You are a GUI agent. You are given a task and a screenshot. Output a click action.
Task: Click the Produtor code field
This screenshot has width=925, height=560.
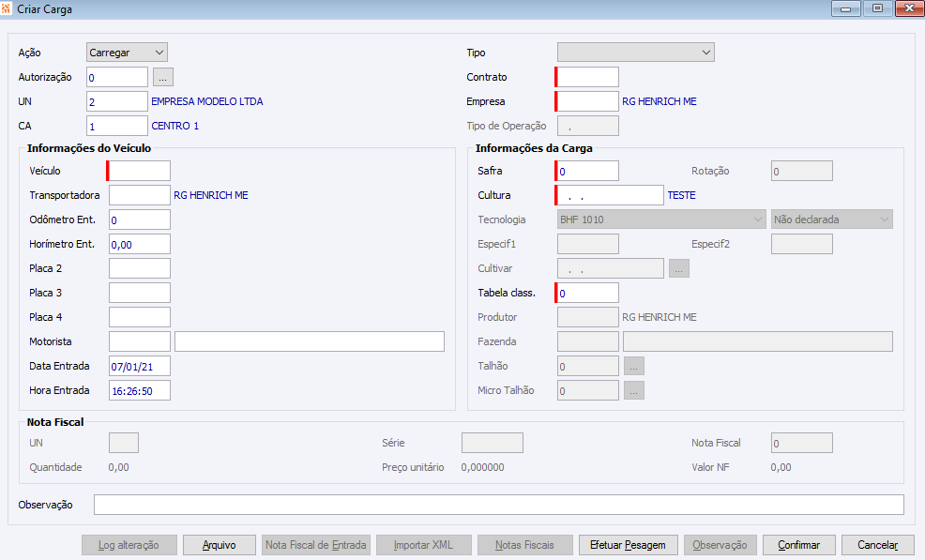pos(588,317)
